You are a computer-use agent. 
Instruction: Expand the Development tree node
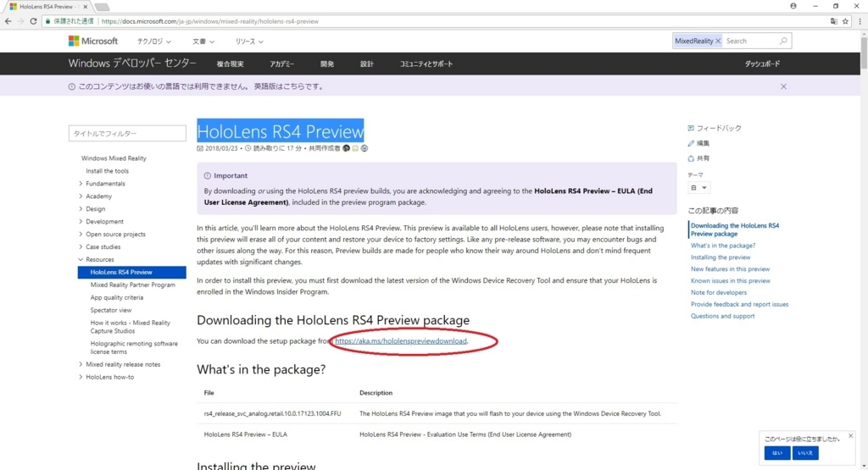click(81, 222)
